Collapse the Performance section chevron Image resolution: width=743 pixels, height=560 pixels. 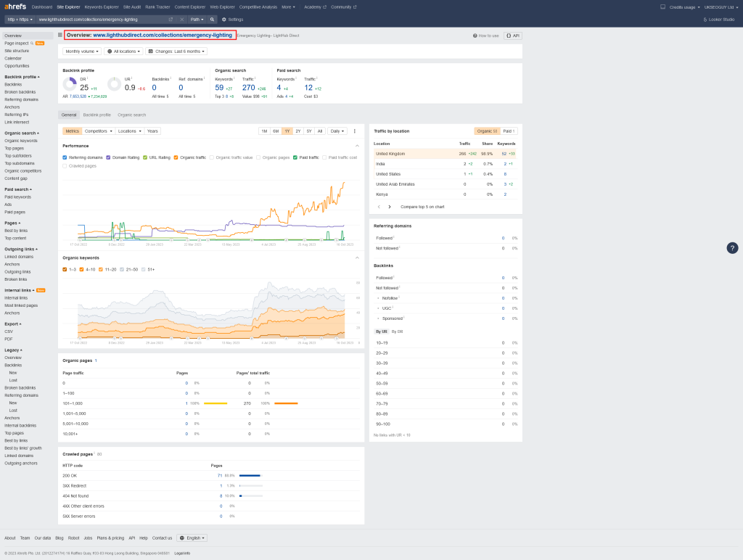coord(357,146)
